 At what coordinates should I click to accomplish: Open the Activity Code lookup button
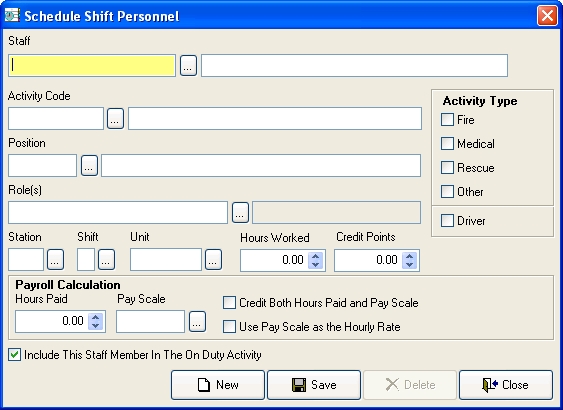[115, 118]
